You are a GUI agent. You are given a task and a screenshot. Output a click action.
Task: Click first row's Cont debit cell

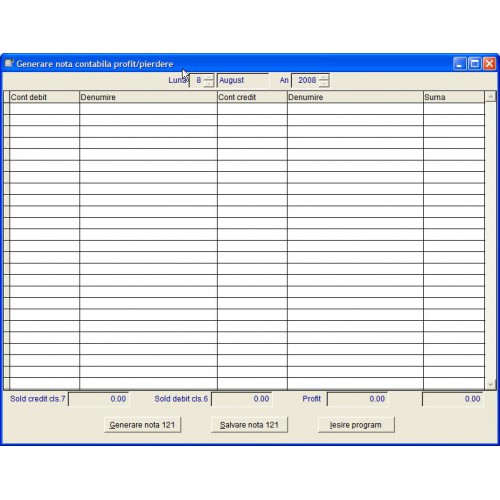pos(45,109)
